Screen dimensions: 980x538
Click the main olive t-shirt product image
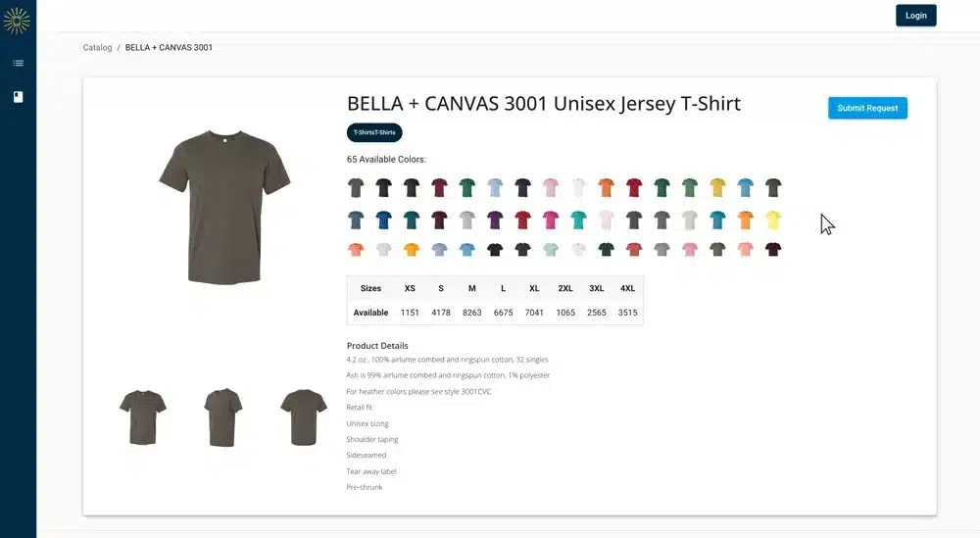click(224, 207)
